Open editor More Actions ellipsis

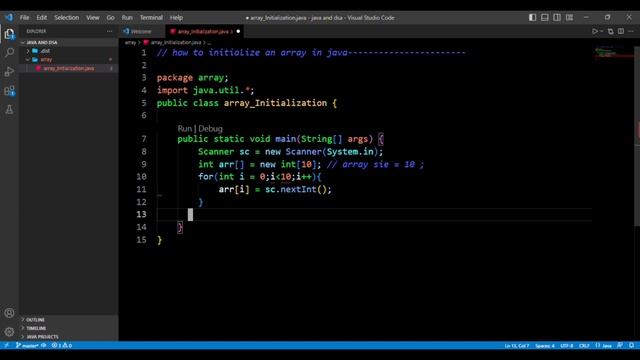click(x=631, y=31)
